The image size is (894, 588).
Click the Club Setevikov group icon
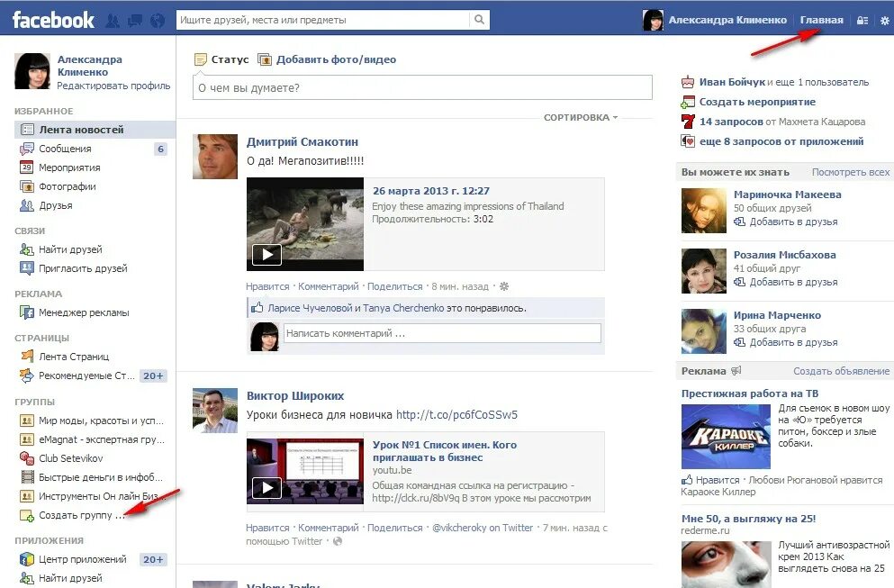27,458
